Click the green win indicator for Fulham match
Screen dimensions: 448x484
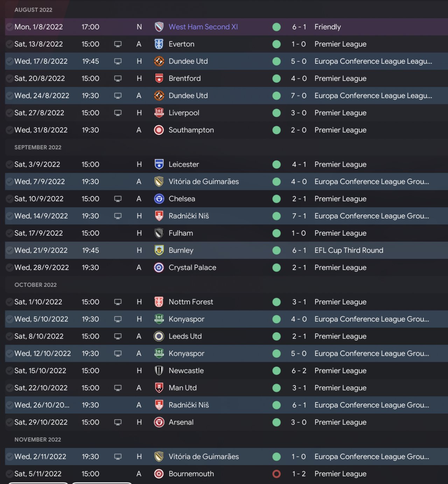tap(276, 233)
